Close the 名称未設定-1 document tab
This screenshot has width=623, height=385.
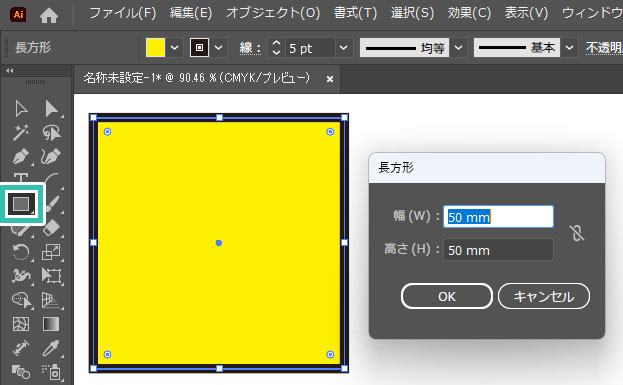[x=330, y=79]
